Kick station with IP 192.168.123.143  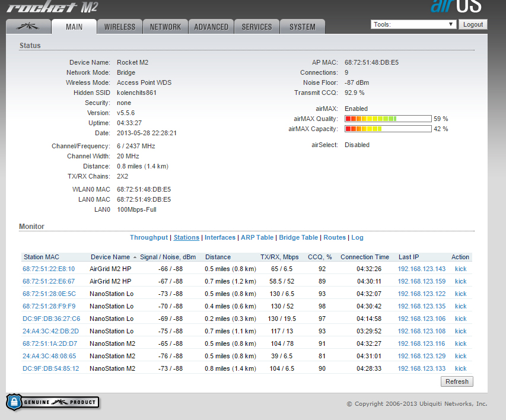pos(460,269)
